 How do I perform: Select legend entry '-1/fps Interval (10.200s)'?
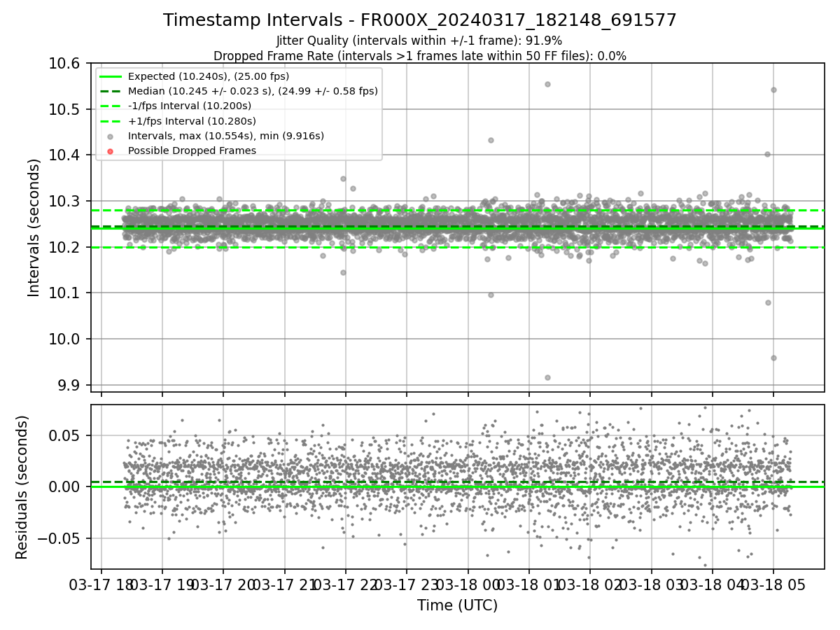[x=189, y=106]
